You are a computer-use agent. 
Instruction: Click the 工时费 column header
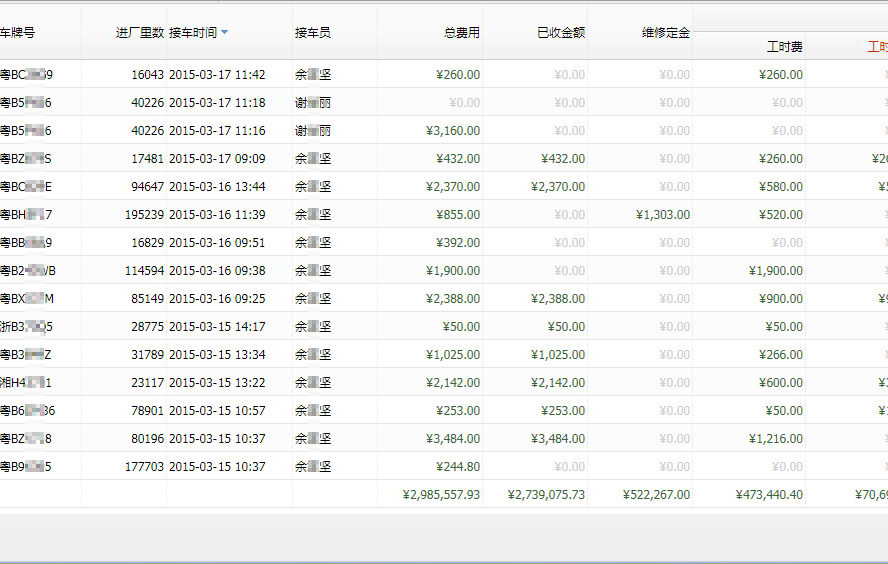784,46
